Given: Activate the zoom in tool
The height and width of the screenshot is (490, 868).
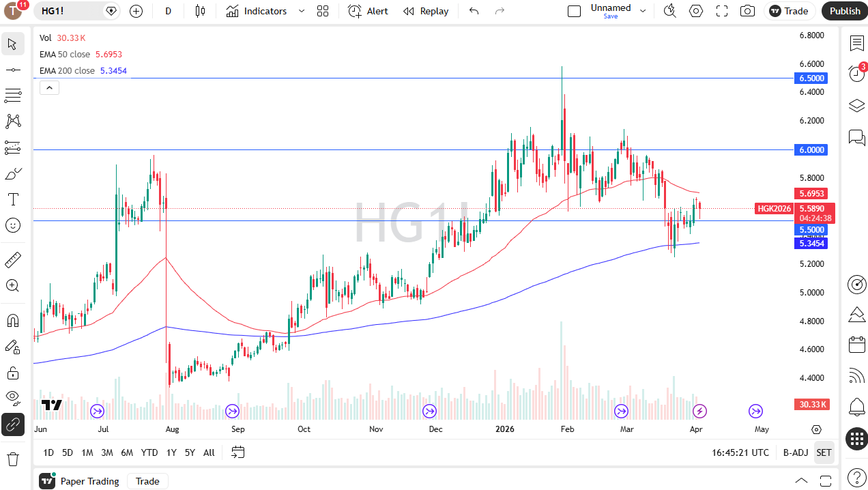Looking at the screenshot, I should pos(12,286).
